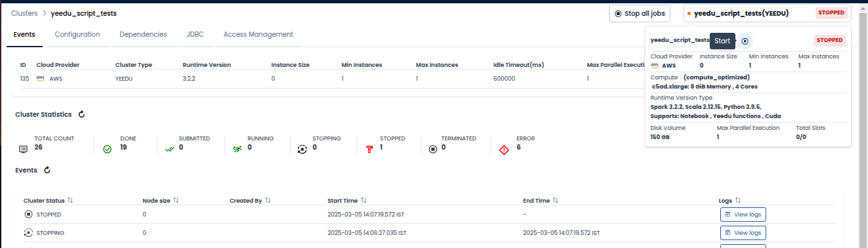This screenshot has width=868, height=248.
Task: Click the Total Slots value 0/0
Action: point(800,137)
